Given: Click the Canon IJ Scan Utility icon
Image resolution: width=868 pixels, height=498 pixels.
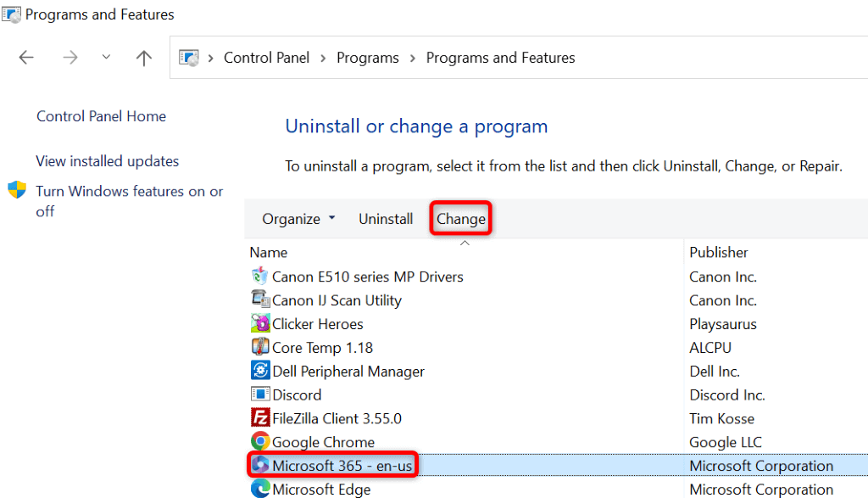Looking at the screenshot, I should point(261,299).
